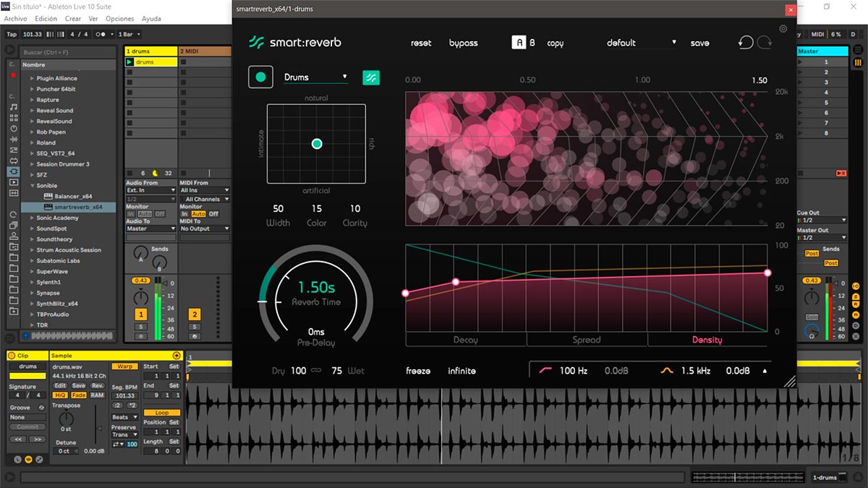Open Instruments category in browser sidebar
This screenshot has height=488, width=868.
(14, 129)
